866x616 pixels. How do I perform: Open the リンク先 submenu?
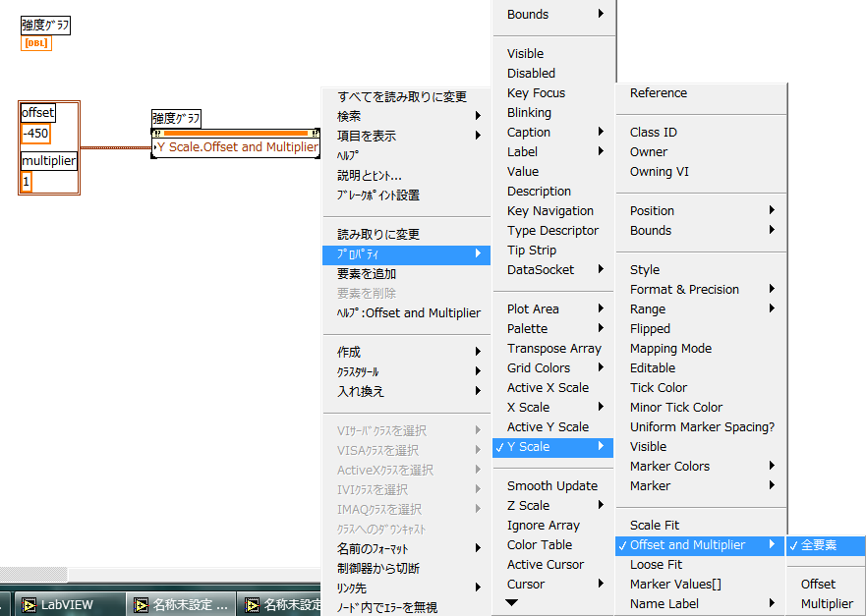coord(407,588)
